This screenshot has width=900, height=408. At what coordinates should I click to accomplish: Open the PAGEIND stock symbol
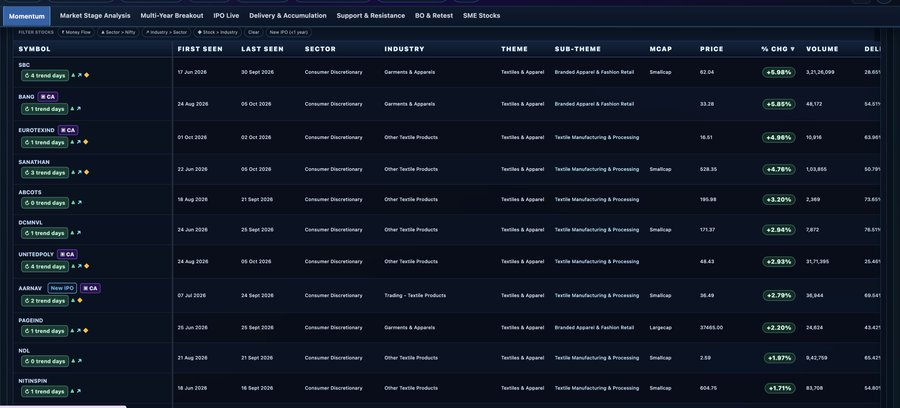tap(30, 320)
